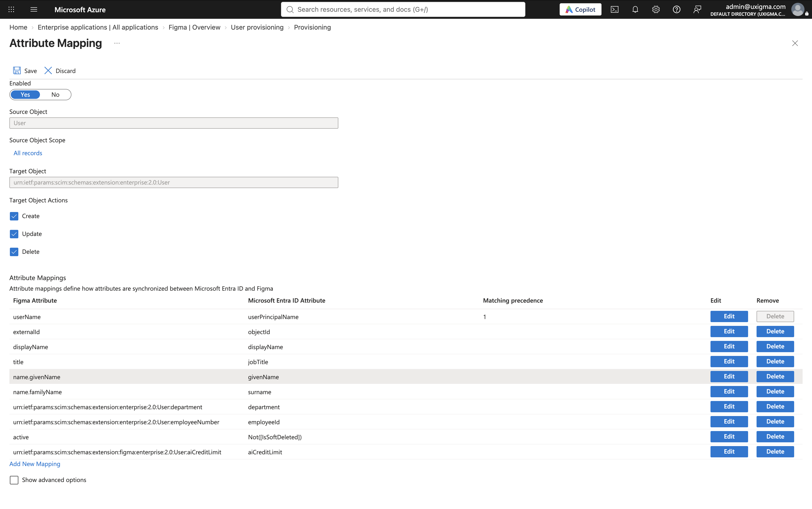Close the Attribute Mapping blade
This screenshot has width=812, height=509.
(795, 43)
